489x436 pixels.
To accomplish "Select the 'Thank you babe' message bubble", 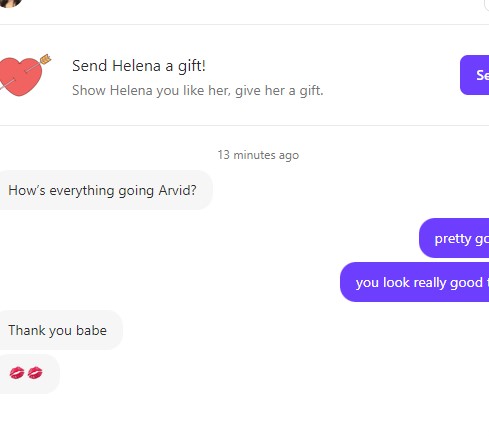I will pos(60,330).
